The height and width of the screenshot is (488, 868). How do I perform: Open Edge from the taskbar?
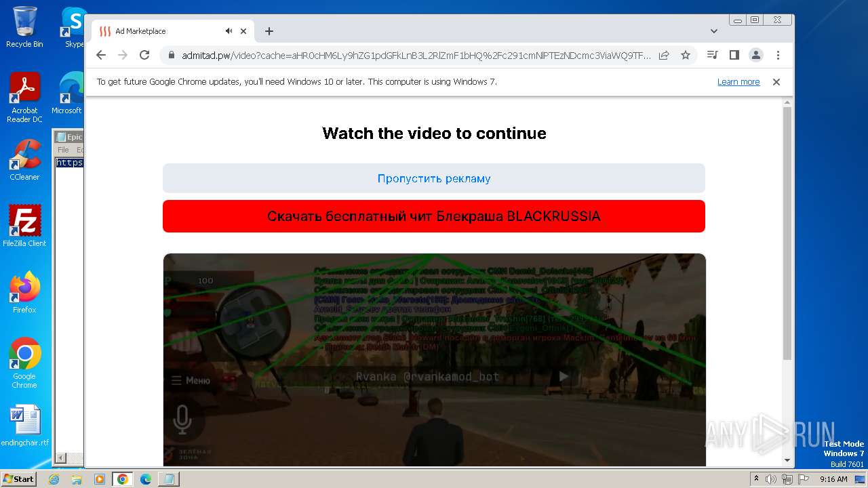click(145, 479)
